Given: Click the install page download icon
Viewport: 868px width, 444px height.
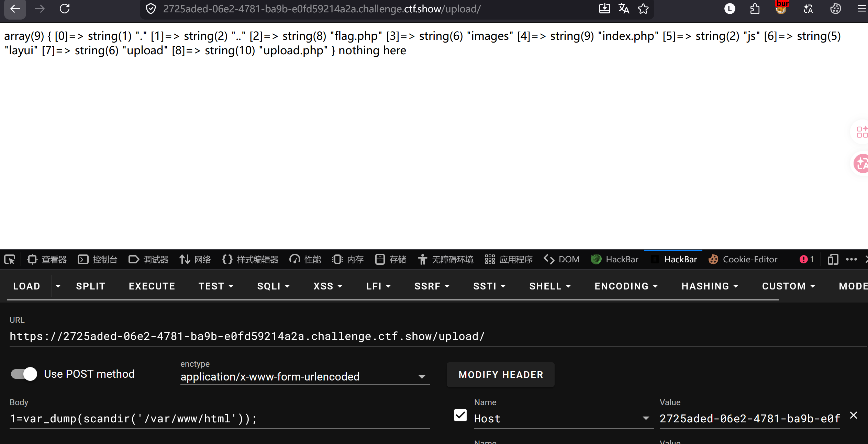Looking at the screenshot, I should pyautogui.click(x=604, y=9).
